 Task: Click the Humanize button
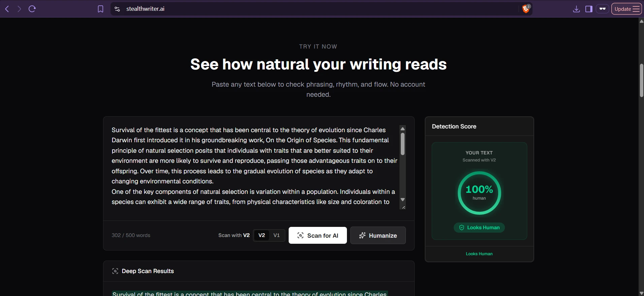378,235
